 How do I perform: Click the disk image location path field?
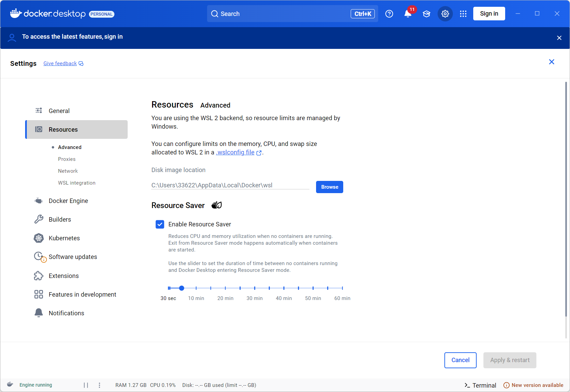pos(230,185)
